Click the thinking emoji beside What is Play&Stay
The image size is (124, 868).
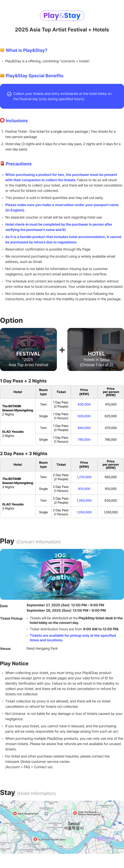click(2, 50)
